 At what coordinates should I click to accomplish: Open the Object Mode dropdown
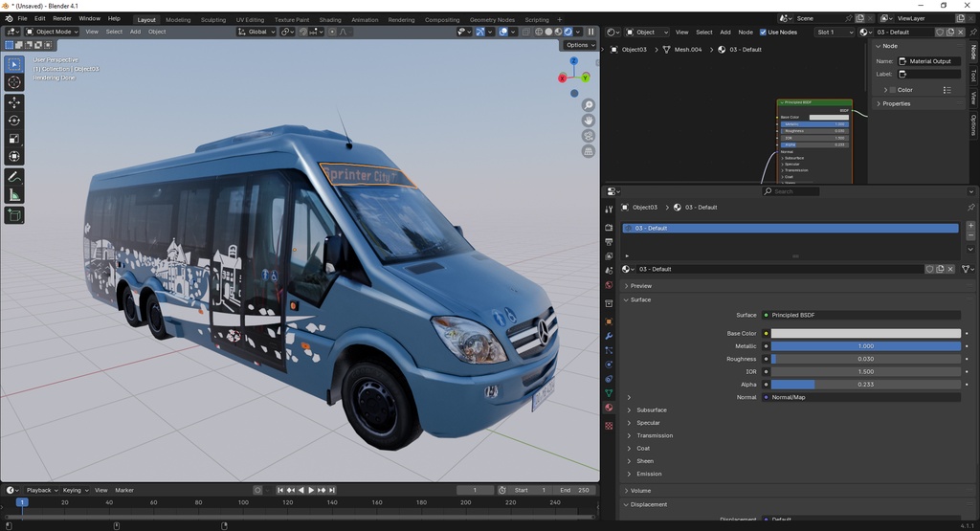pyautogui.click(x=54, y=32)
